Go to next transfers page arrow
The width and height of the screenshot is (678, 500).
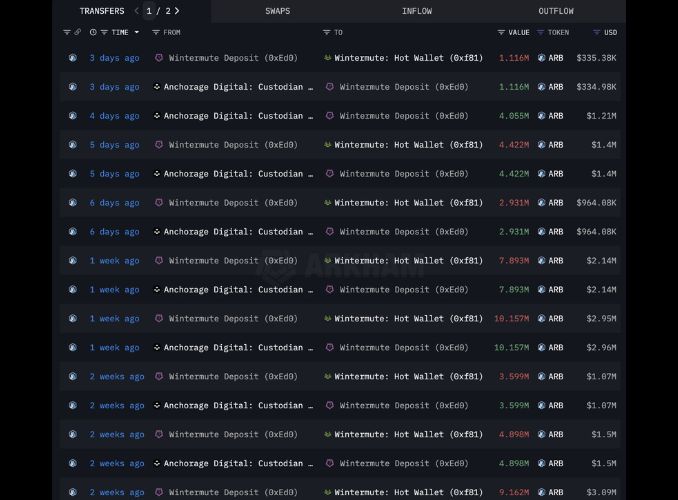[x=178, y=11]
